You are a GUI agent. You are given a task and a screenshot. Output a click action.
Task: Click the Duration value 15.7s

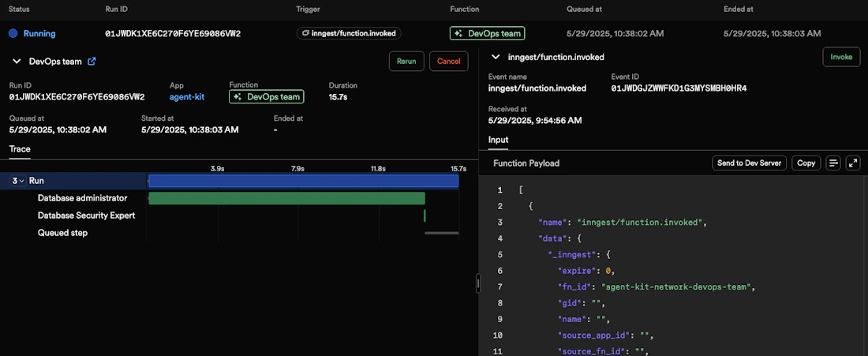[339, 97]
